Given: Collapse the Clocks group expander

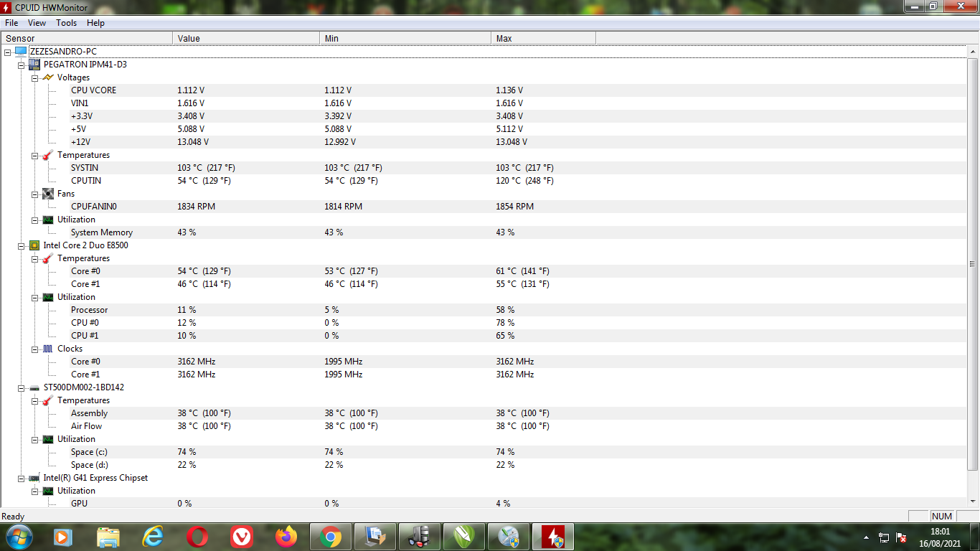Looking at the screenshot, I should [34, 349].
